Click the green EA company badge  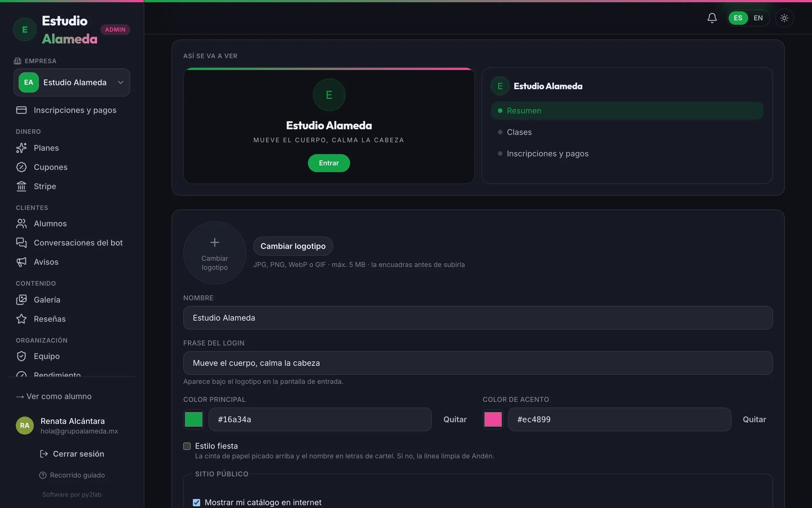29,82
